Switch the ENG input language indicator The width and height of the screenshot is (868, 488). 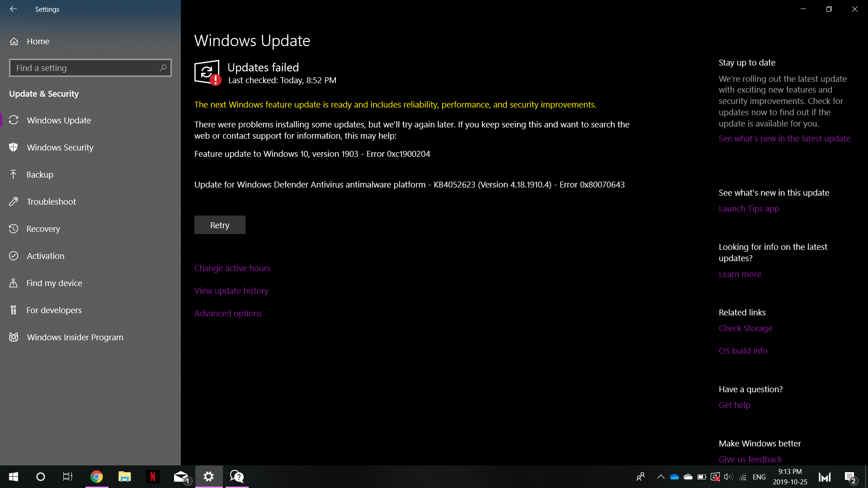pyautogui.click(x=759, y=477)
